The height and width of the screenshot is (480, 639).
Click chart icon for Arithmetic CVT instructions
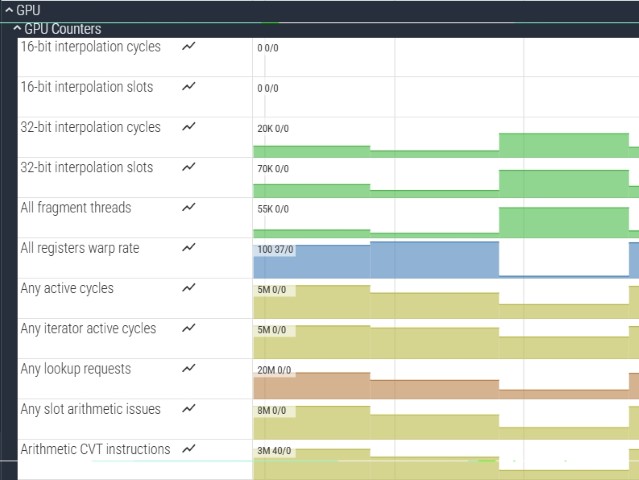click(189, 449)
